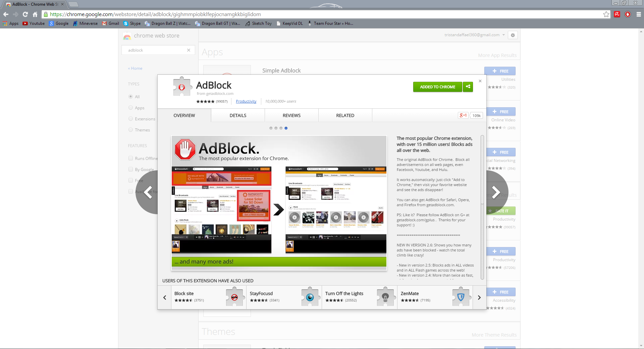The height and width of the screenshot is (349, 644).
Task: Select the Themes type radio button
Action: (x=130, y=130)
